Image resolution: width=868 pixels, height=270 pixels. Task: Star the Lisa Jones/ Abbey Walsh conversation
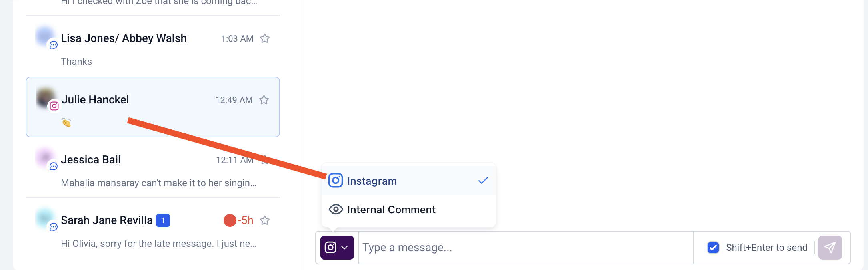coord(265,38)
